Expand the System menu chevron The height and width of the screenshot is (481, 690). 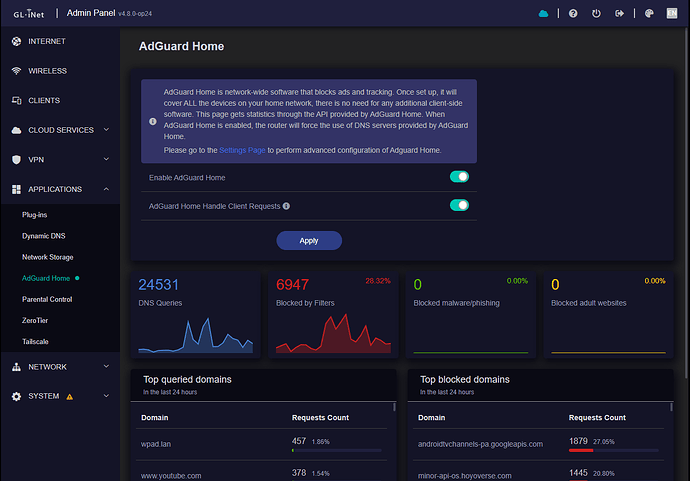tap(106, 396)
